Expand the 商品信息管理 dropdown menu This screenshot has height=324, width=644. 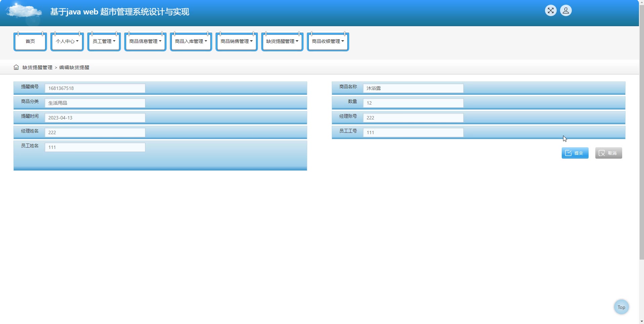click(x=145, y=41)
